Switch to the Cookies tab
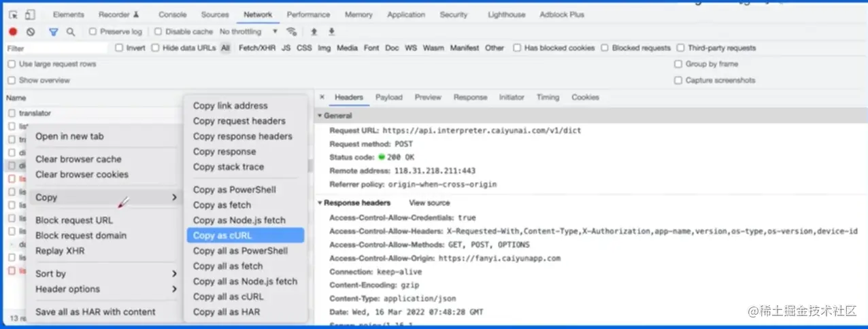The width and height of the screenshot is (868, 329). (x=585, y=97)
